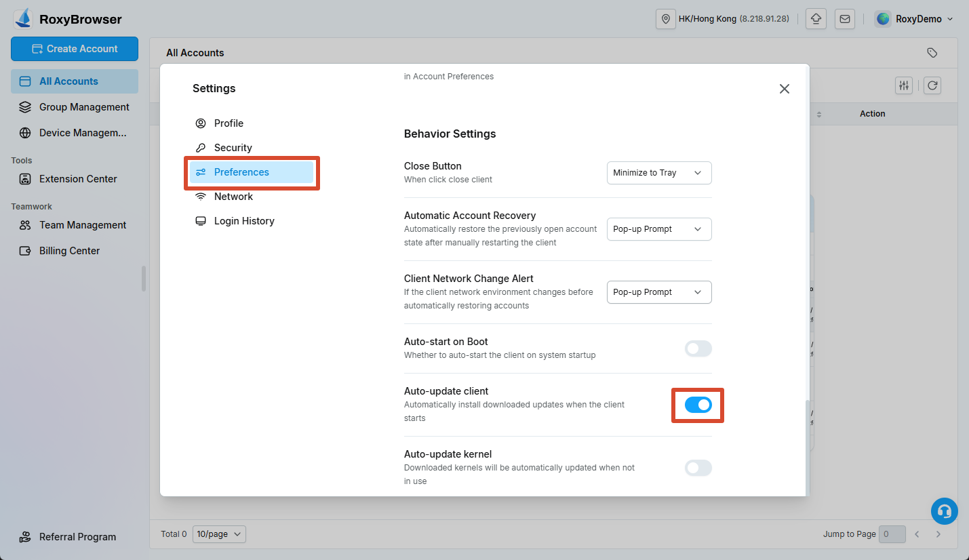Image resolution: width=969 pixels, height=560 pixels.
Task: Click the RoxyBrowser sailboat logo
Action: pyautogui.click(x=23, y=18)
